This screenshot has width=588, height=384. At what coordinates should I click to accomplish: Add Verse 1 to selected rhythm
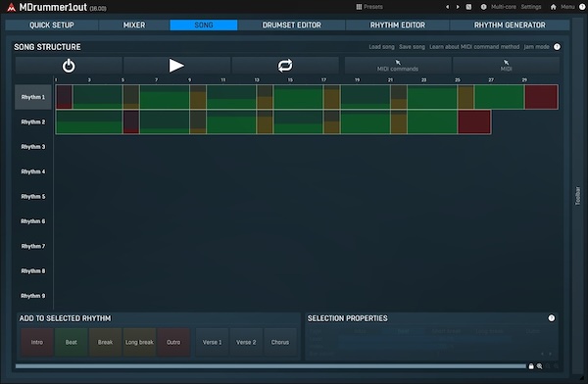(212, 342)
